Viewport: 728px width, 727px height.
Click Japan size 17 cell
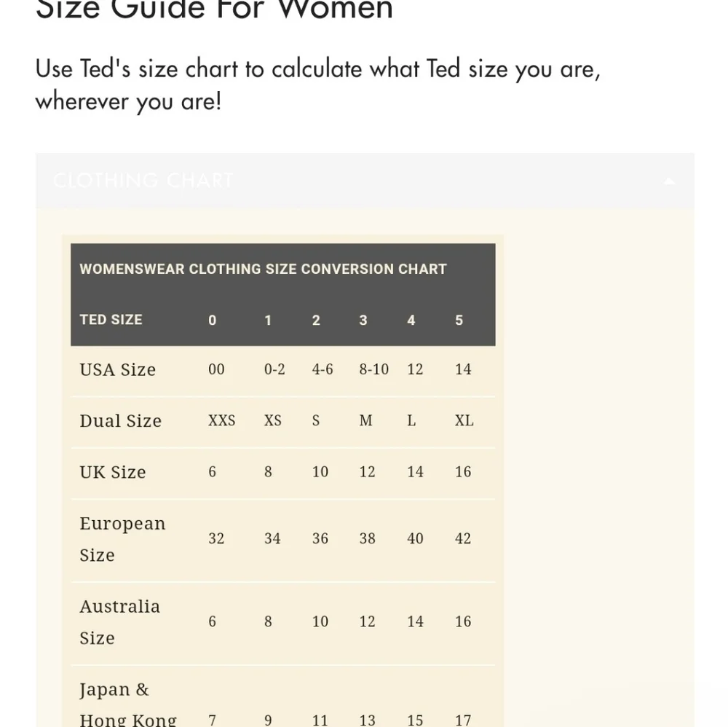463,720
